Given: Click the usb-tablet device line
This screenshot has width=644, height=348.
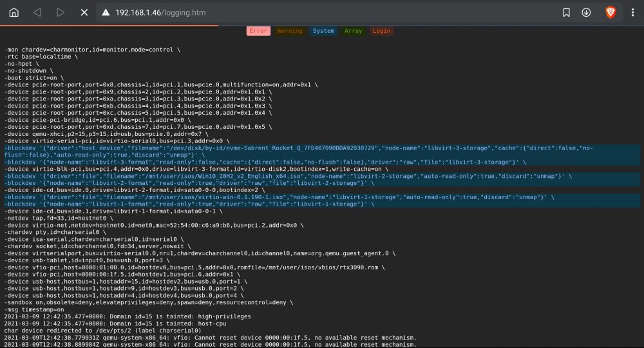Looking at the screenshot, I should pyautogui.click(x=87, y=260).
